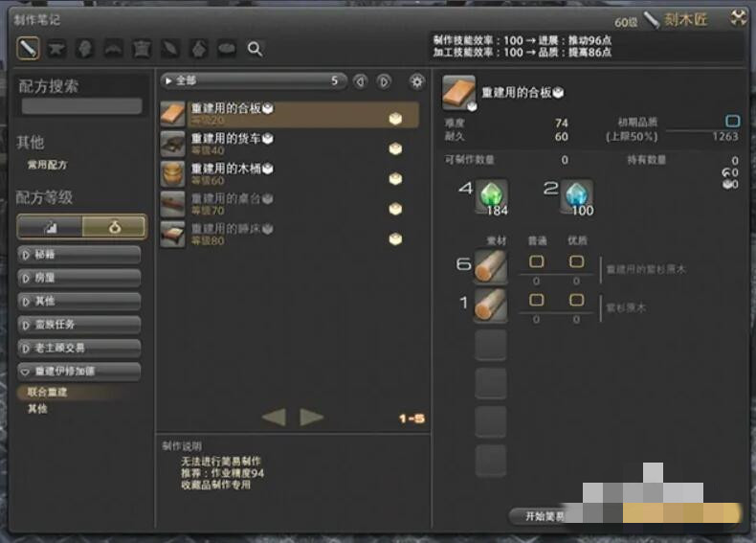Viewport: 756px width, 543px height.
Task: Click the level 80 bed recipe icon
Action: coord(172,234)
